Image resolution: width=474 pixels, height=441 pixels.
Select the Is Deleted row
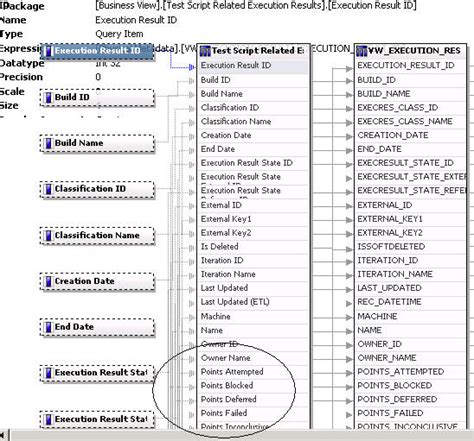point(253,247)
